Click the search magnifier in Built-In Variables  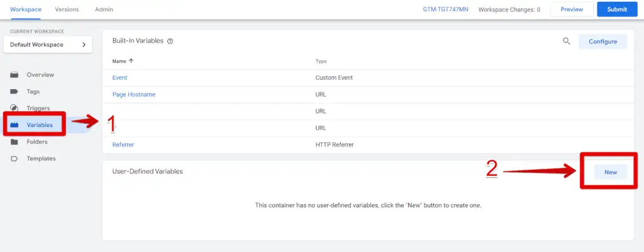pos(567,41)
